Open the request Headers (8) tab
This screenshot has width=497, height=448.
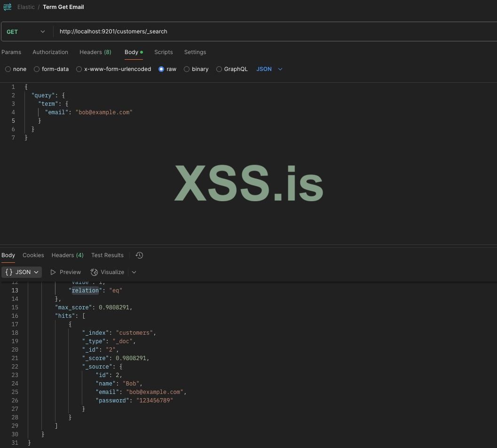point(95,52)
